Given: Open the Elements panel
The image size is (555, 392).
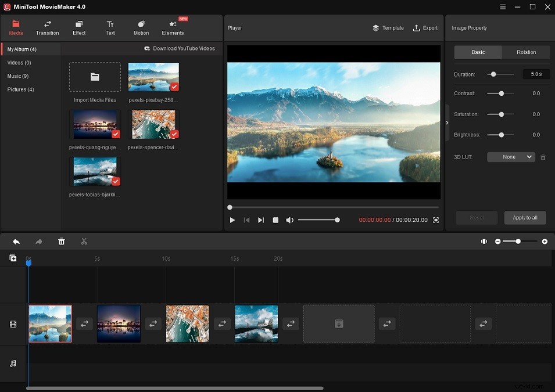Looking at the screenshot, I should click(x=172, y=27).
